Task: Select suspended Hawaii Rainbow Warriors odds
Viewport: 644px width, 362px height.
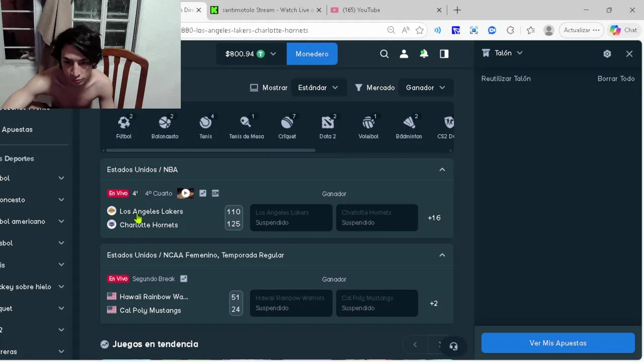Action: tap(291, 303)
